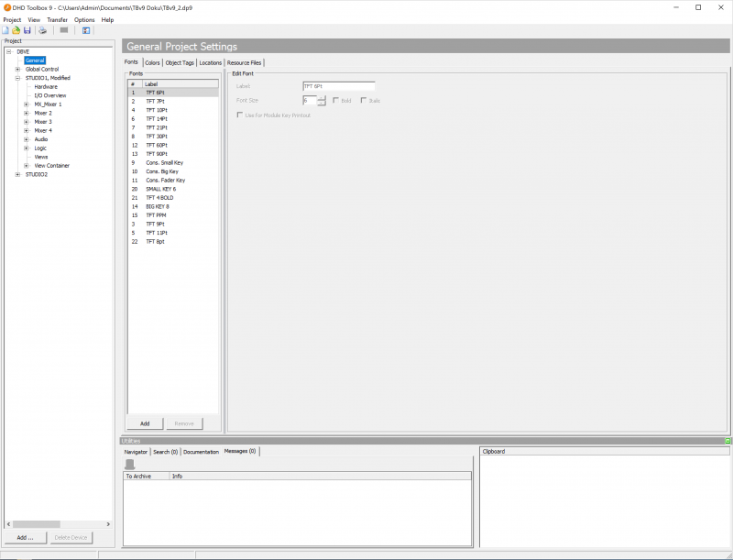
Task: Save the current project
Action: coord(26,29)
